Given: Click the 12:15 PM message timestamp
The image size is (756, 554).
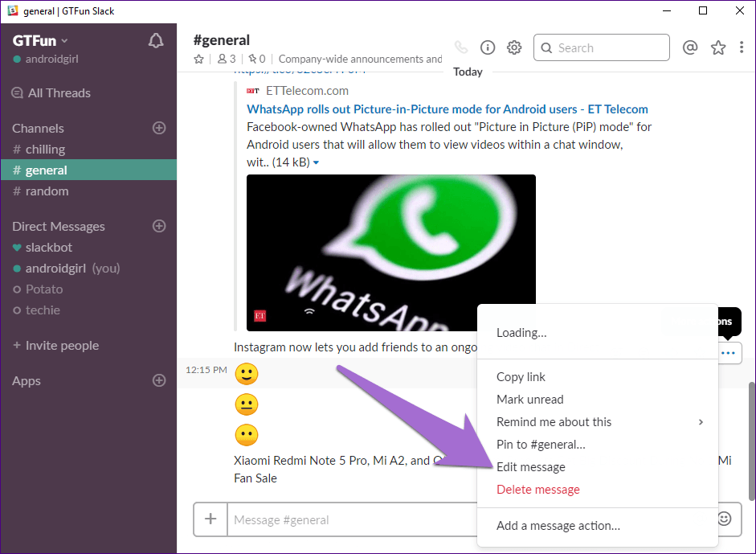Looking at the screenshot, I should 206,370.
